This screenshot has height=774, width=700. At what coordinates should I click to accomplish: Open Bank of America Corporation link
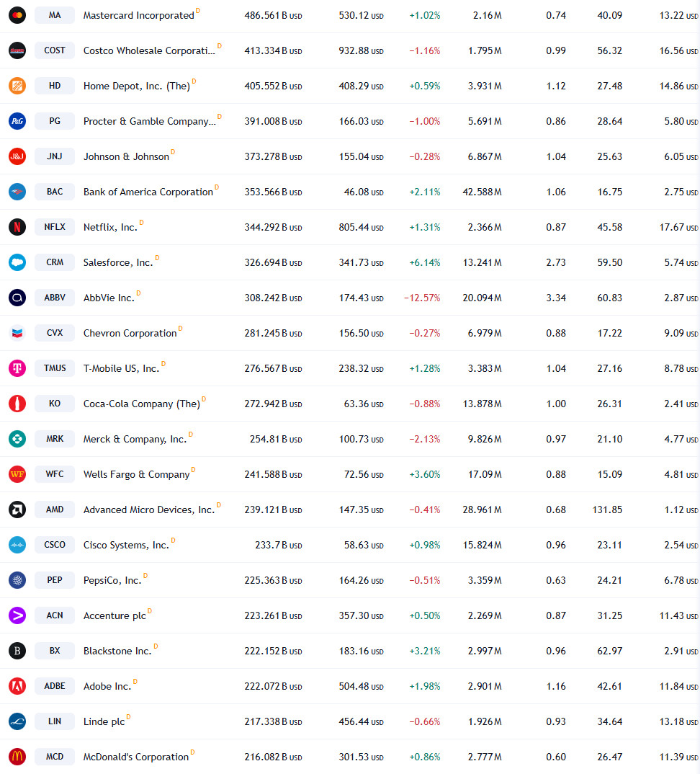coord(148,192)
